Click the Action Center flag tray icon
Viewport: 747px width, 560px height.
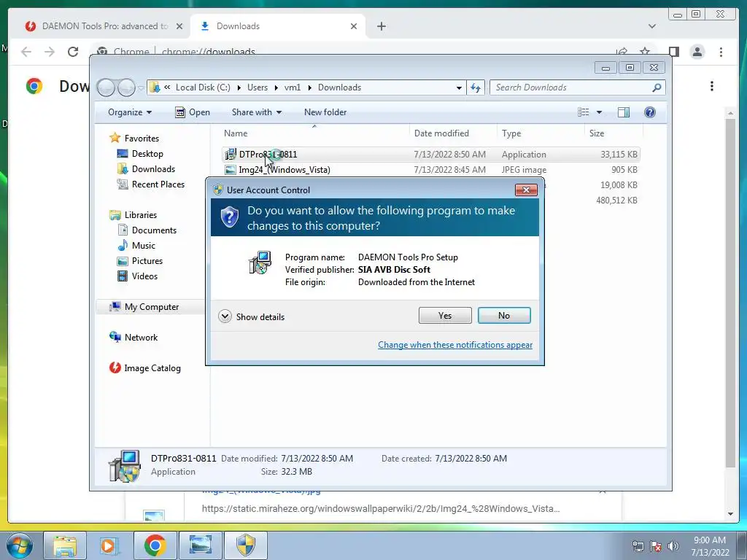click(656, 546)
